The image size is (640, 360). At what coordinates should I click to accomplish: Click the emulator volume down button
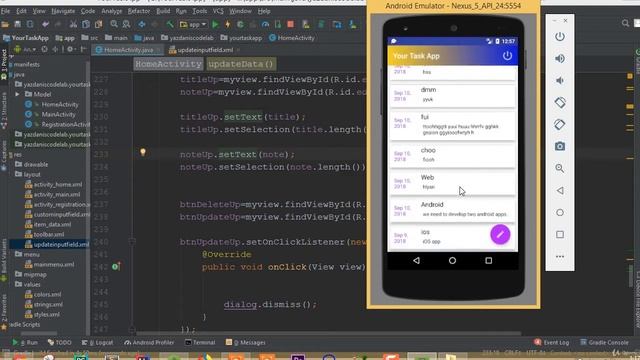560,80
